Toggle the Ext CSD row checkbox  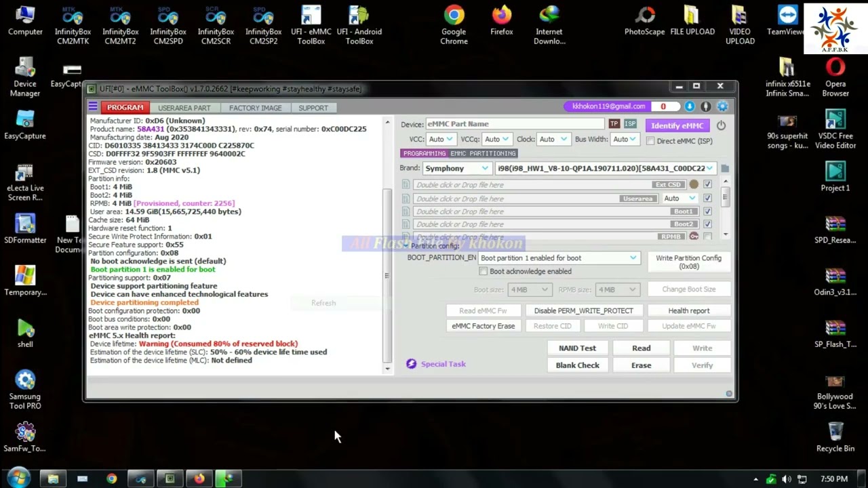pyautogui.click(x=707, y=184)
